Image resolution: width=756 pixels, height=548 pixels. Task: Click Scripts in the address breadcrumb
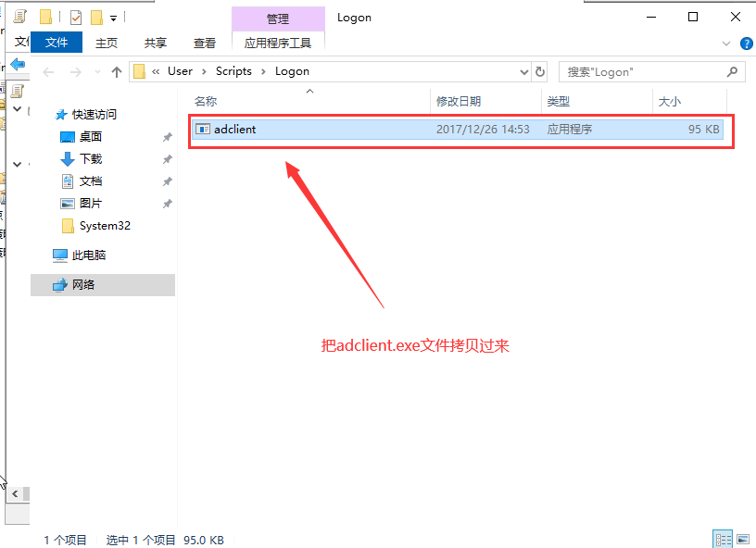233,71
